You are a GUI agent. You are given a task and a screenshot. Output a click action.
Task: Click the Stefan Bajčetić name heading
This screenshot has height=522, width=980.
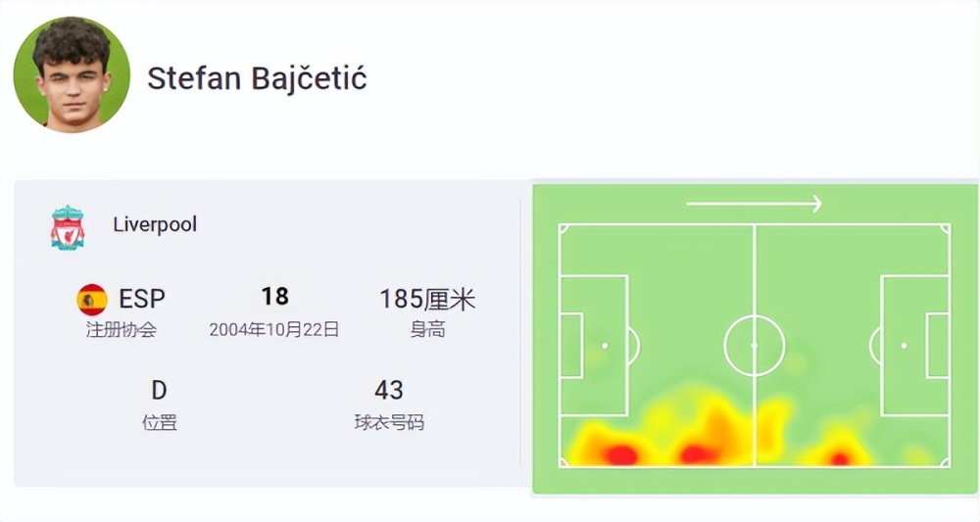pos(257,79)
